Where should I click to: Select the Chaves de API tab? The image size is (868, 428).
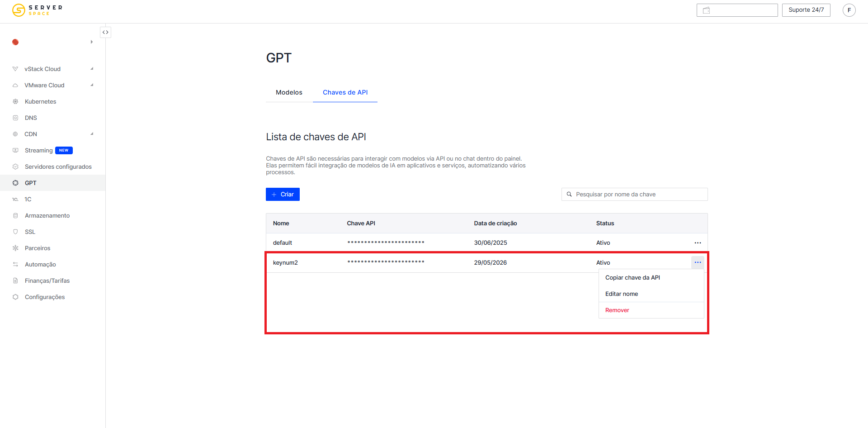(345, 92)
